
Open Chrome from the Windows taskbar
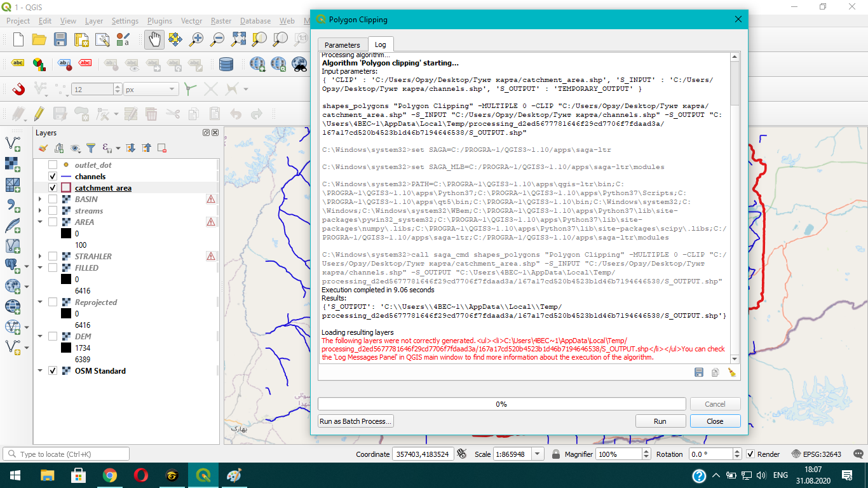pyautogui.click(x=110, y=475)
